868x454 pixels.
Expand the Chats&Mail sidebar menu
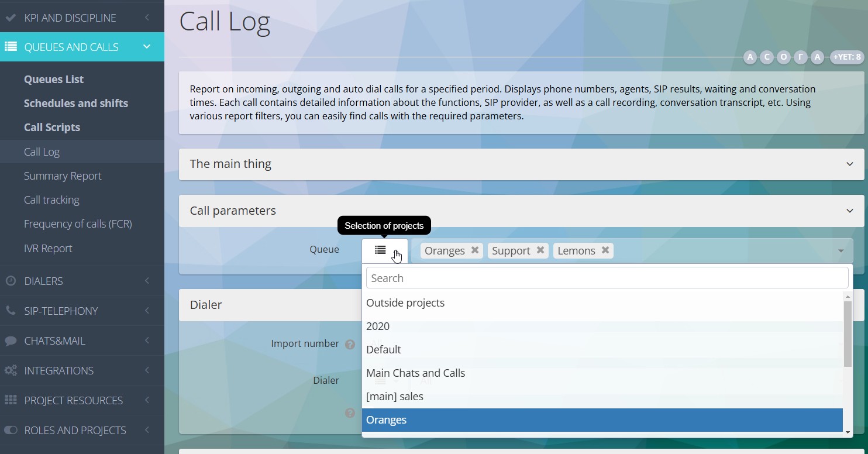(147, 340)
